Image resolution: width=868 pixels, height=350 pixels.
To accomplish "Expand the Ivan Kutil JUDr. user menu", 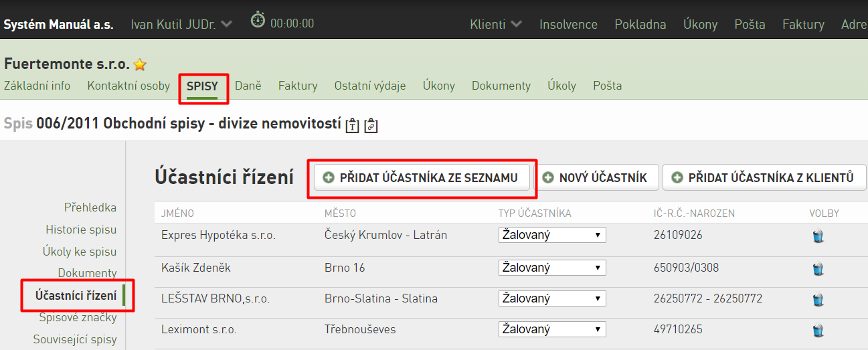I will coord(181,24).
